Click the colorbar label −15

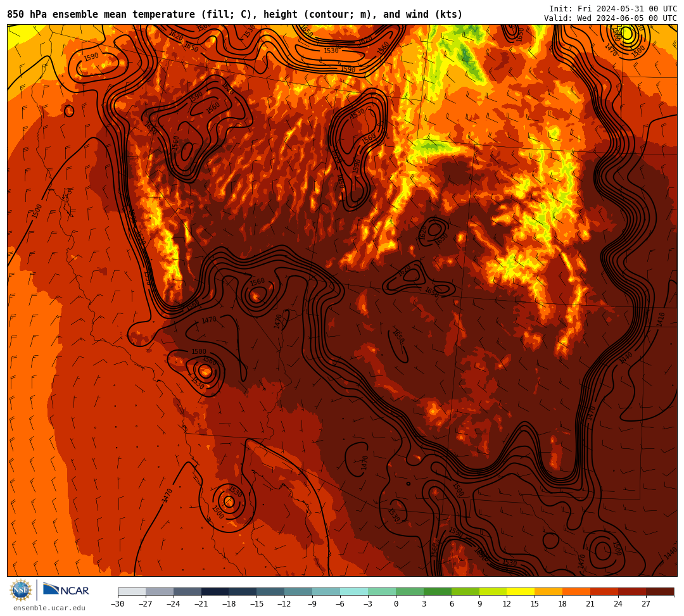[x=257, y=604]
